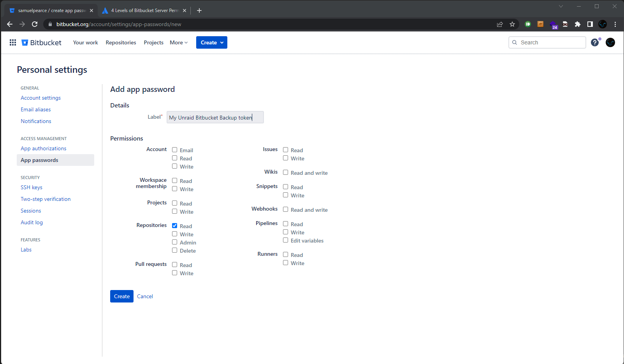The height and width of the screenshot is (364, 624).
Task: Open Two-step verification settings
Action: pyautogui.click(x=46, y=199)
